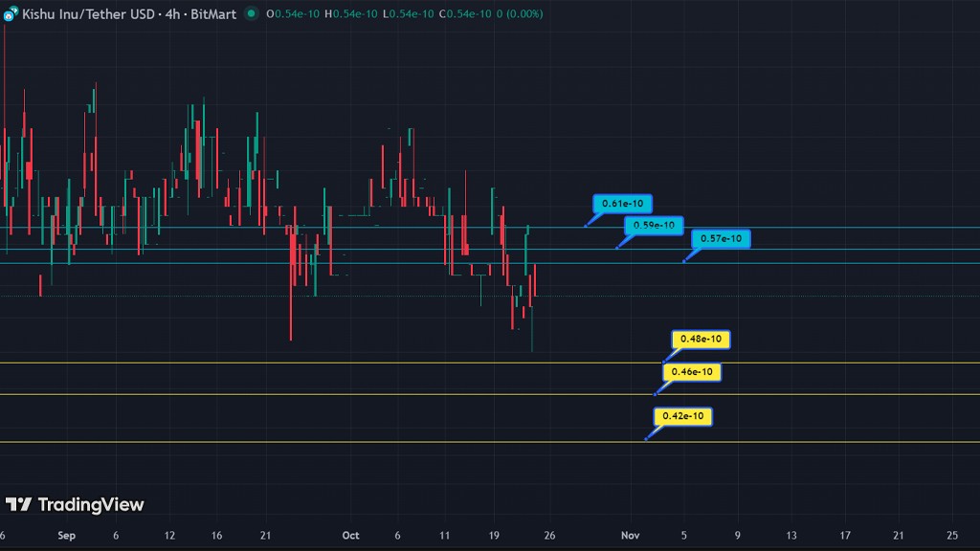Viewport: 980px width, 551px height.
Task: Click the green market status dot
Action: click(x=251, y=14)
